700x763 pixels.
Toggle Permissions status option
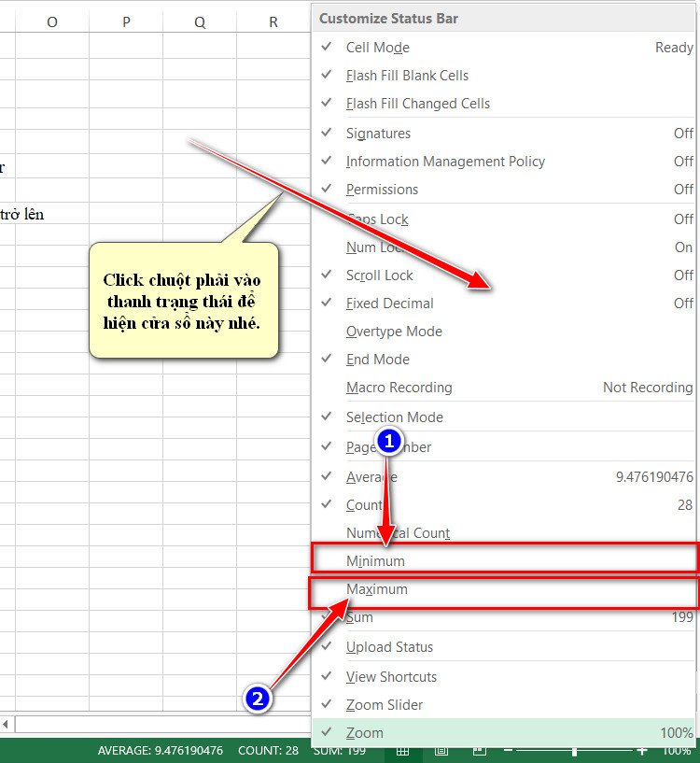pyautogui.click(x=503, y=189)
